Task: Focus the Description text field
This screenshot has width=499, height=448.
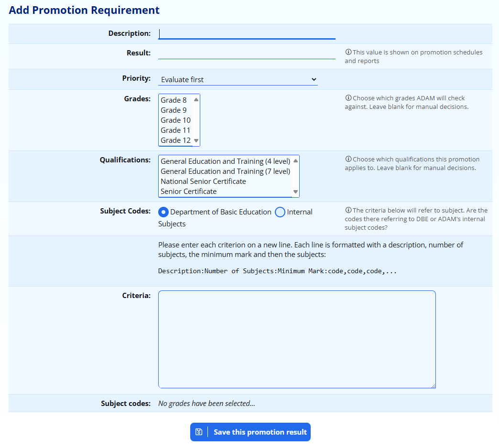Action: 247,33
